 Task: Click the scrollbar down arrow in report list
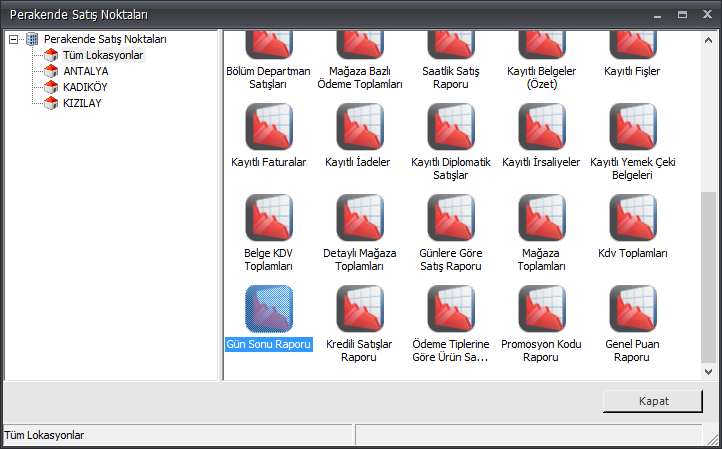[708, 372]
